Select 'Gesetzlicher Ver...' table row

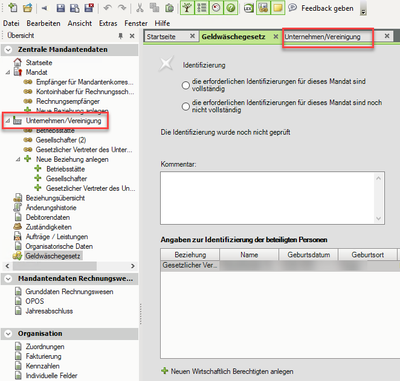coord(279,265)
